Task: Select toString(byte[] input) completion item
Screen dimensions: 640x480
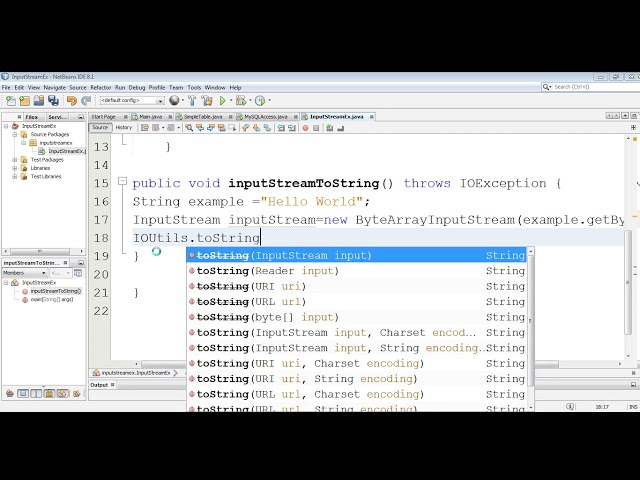Action: [x=356, y=317]
